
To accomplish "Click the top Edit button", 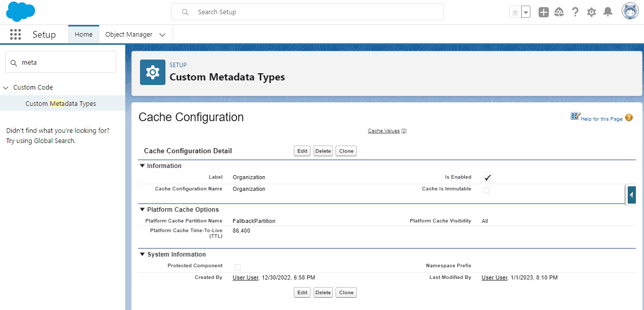I will pyautogui.click(x=302, y=151).
